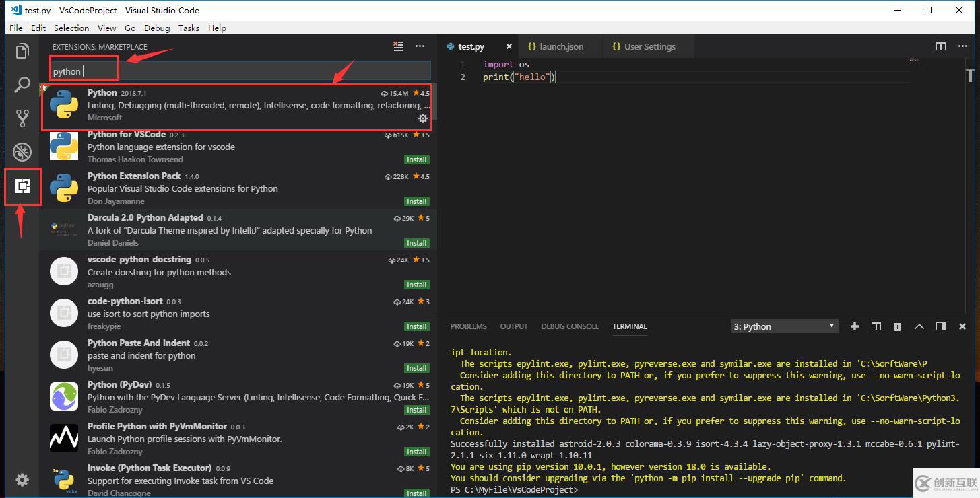The width and height of the screenshot is (980, 498).
Task: Click the code-python-isort extension icon
Action: (x=64, y=313)
